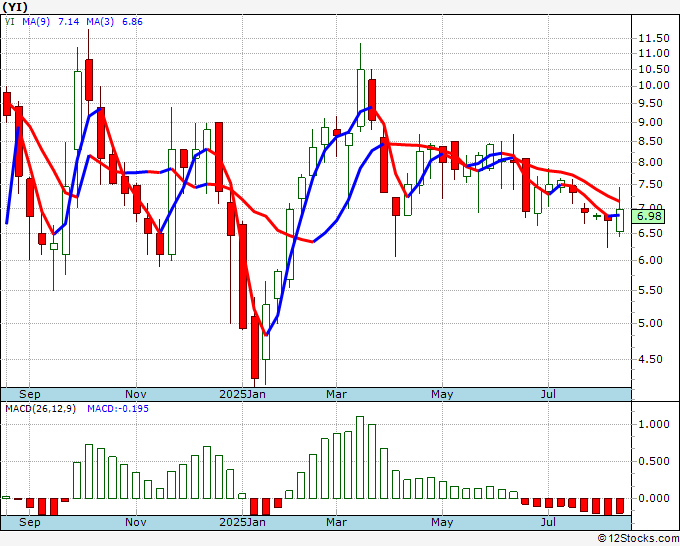Click the Nov label on price chart axis
Image resolution: width=680 pixels, height=546 pixels.
(x=136, y=394)
